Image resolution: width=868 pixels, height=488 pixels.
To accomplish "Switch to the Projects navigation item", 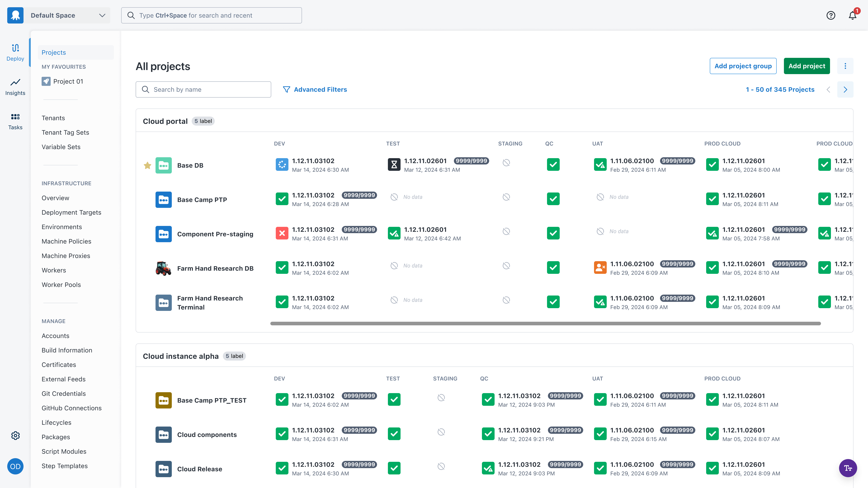I will 54,52.
